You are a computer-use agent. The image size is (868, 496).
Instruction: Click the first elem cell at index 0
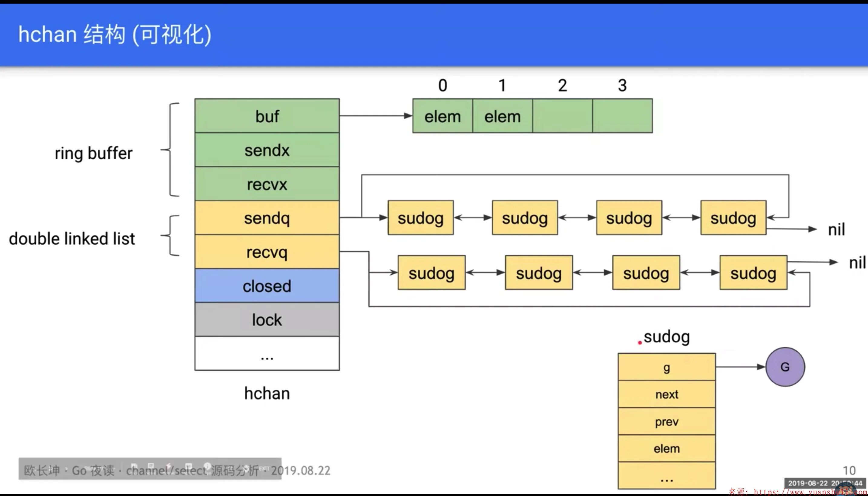coord(442,117)
